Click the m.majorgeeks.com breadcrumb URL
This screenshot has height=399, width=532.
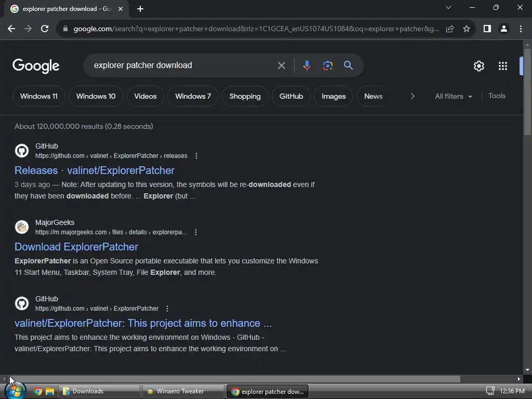coord(111,232)
